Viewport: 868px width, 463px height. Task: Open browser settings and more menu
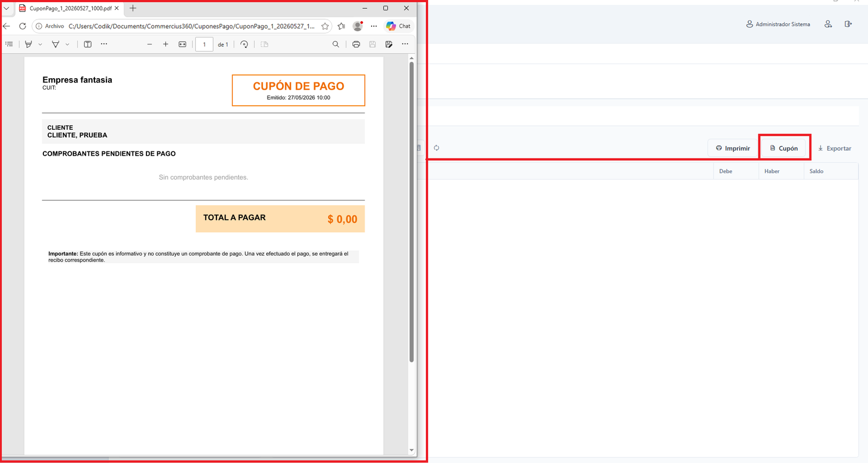coord(374,26)
